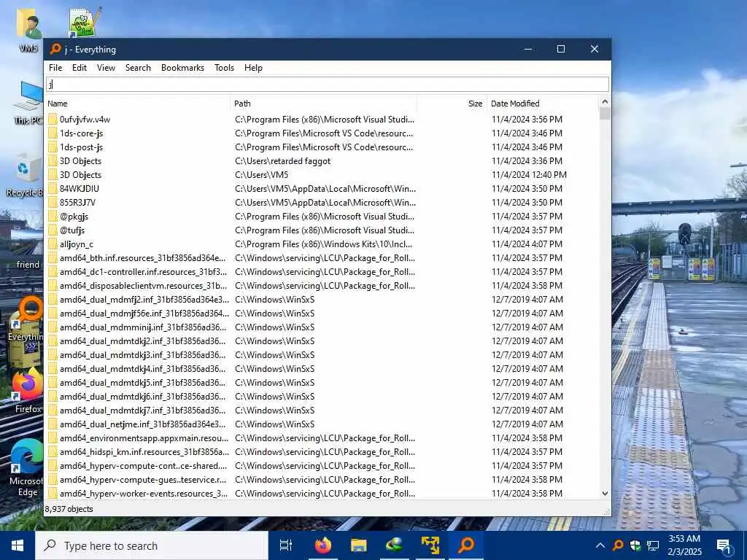Open the Windows Start button
747x560 pixels.
click(x=18, y=545)
